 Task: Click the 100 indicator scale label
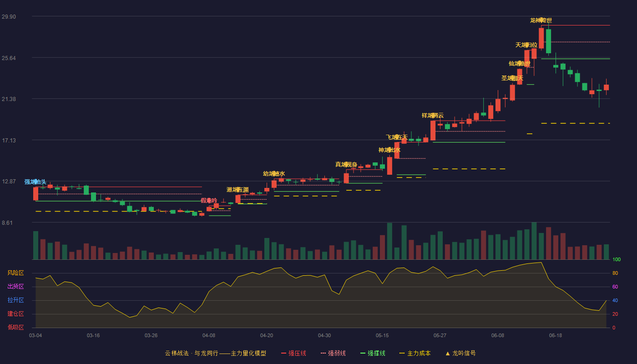(x=616, y=259)
